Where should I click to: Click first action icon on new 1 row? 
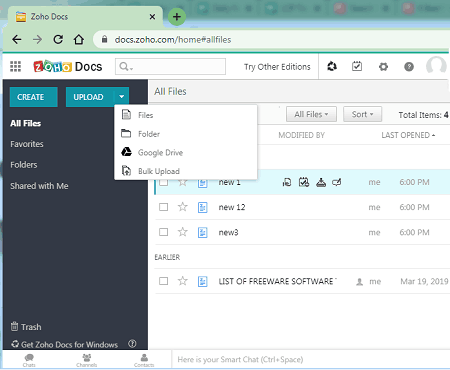[287, 182]
